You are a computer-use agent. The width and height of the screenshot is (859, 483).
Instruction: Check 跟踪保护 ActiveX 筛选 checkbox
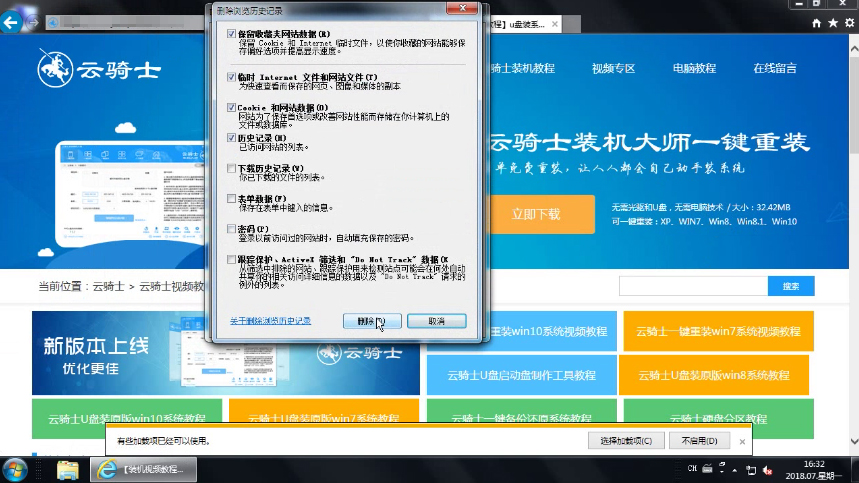click(x=231, y=260)
